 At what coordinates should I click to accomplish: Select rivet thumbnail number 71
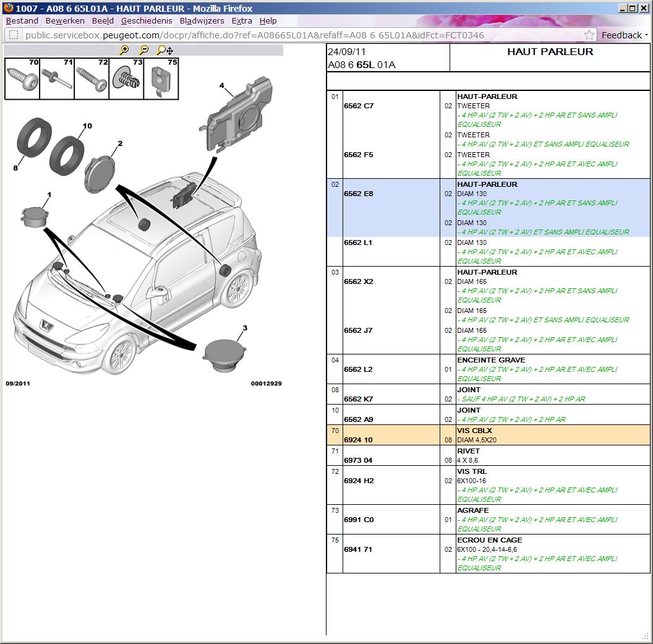pos(57,79)
